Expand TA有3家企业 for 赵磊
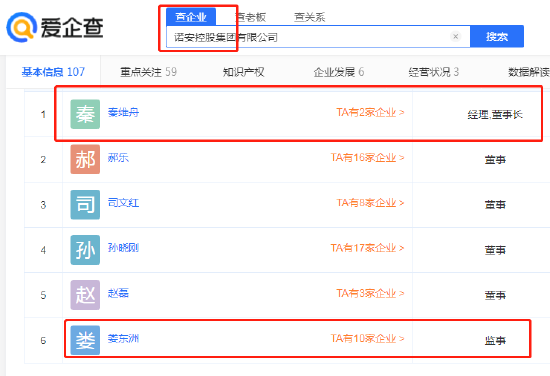Image resolution: width=550 pixels, height=376 pixels. click(x=370, y=293)
